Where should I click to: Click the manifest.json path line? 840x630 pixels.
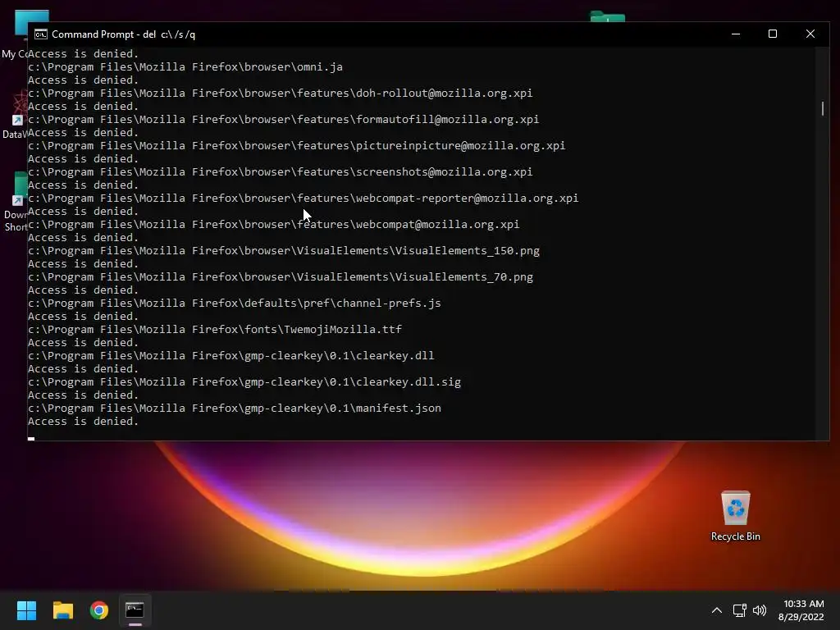tap(235, 409)
